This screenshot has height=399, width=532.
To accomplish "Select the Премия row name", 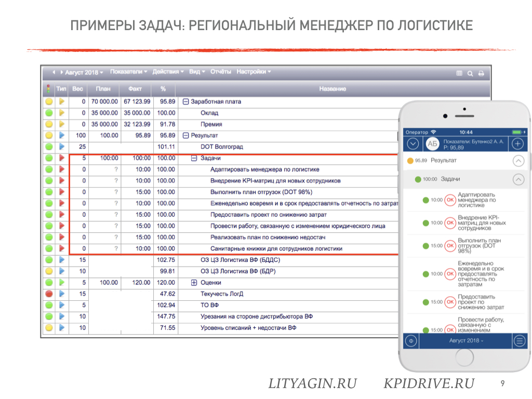I will pyautogui.click(x=211, y=124).
